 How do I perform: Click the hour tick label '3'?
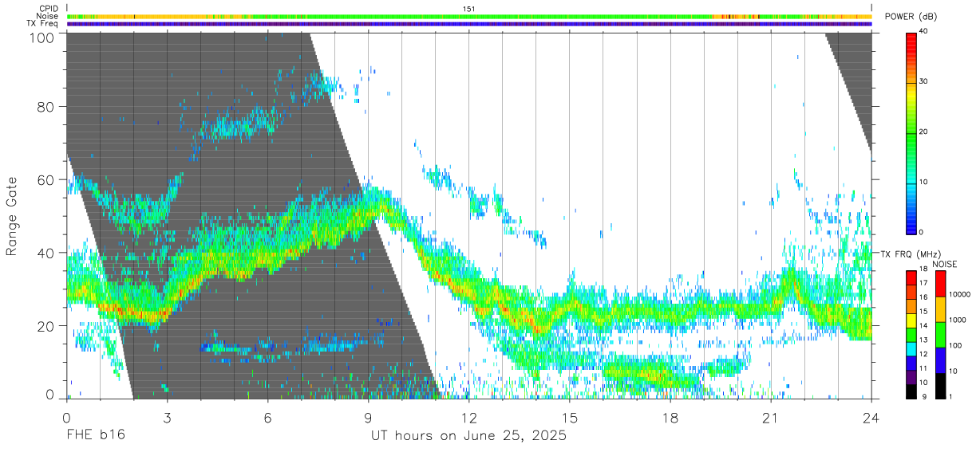[167, 417]
